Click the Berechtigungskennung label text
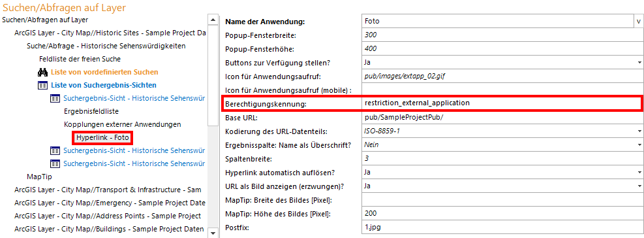Viewport: 644px width, 238px height. (x=266, y=104)
